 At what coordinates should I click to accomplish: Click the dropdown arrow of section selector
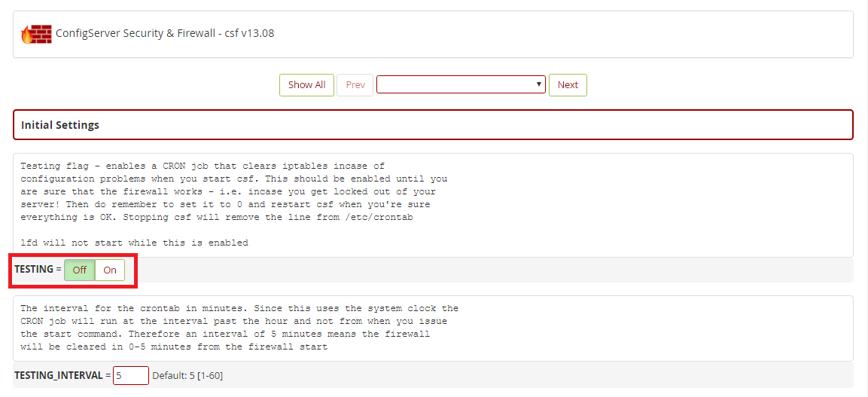coord(539,84)
